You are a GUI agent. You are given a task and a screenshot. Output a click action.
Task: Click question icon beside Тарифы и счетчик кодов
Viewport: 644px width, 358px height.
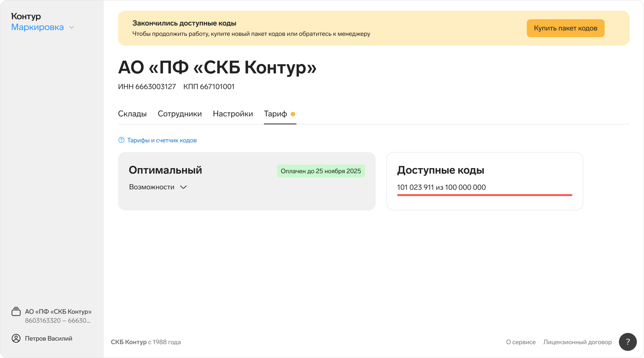pyautogui.click(x=121, y=140)
